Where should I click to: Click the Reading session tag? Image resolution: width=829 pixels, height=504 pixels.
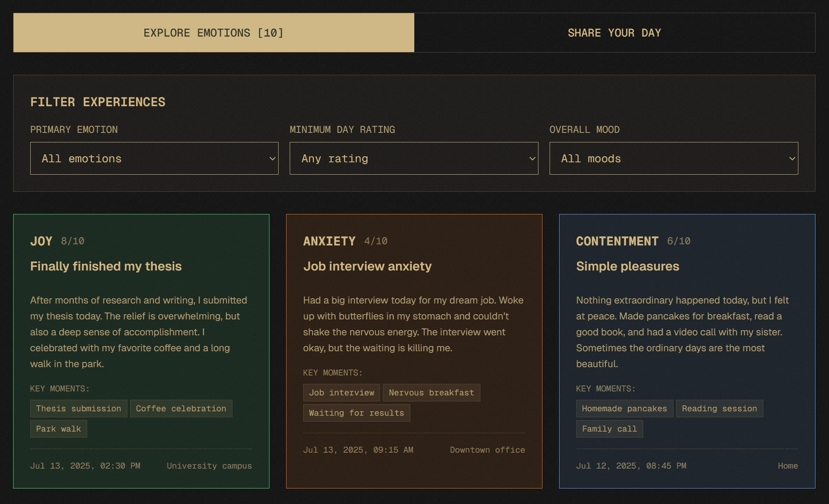tap(720, 409)
